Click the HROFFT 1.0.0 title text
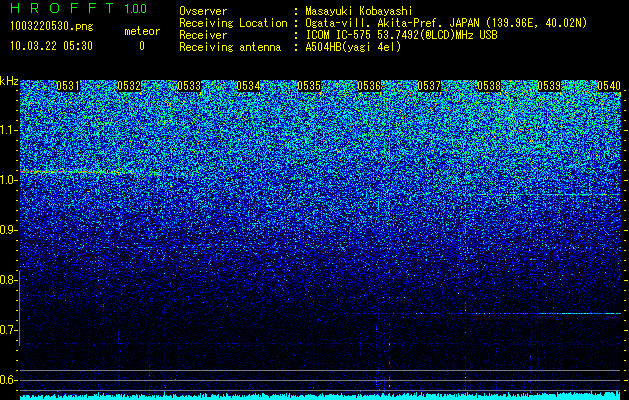 tap(79, 8)
